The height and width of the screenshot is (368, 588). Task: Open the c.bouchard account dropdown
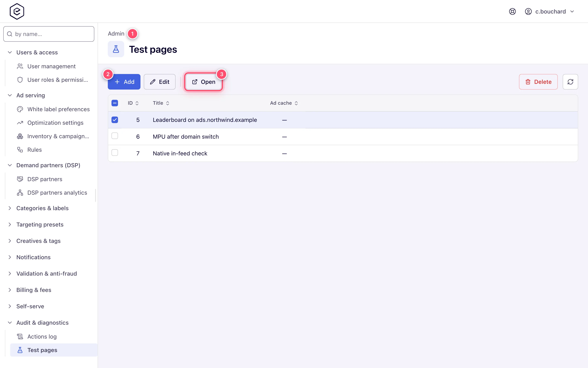pos(549,11)
